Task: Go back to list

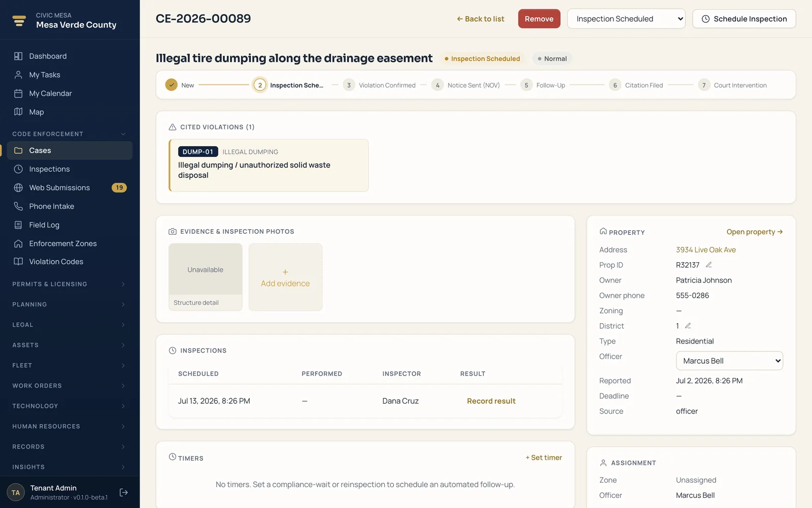Action: point(480,19)
